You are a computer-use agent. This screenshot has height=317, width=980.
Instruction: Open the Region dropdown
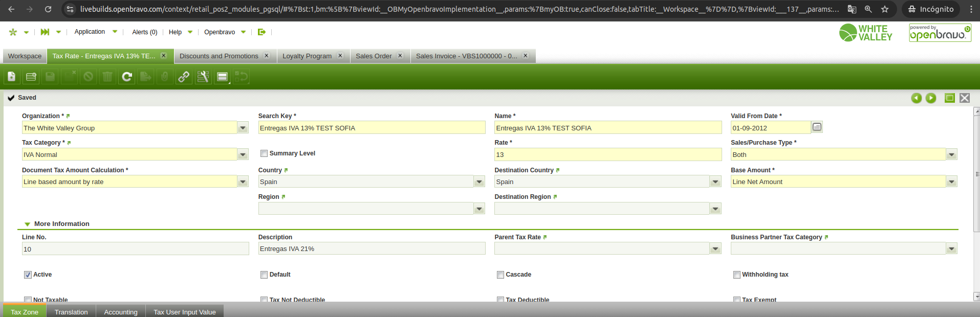[x=480, y=209]
